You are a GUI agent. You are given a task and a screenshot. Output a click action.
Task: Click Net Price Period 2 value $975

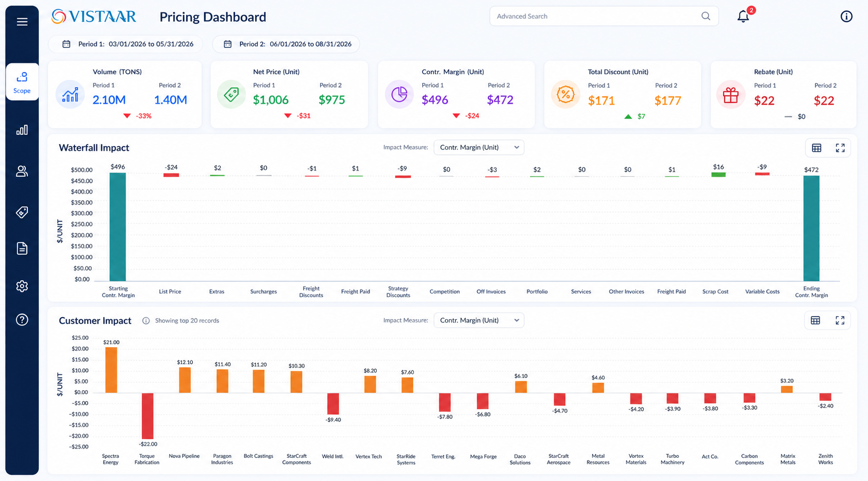331,100
